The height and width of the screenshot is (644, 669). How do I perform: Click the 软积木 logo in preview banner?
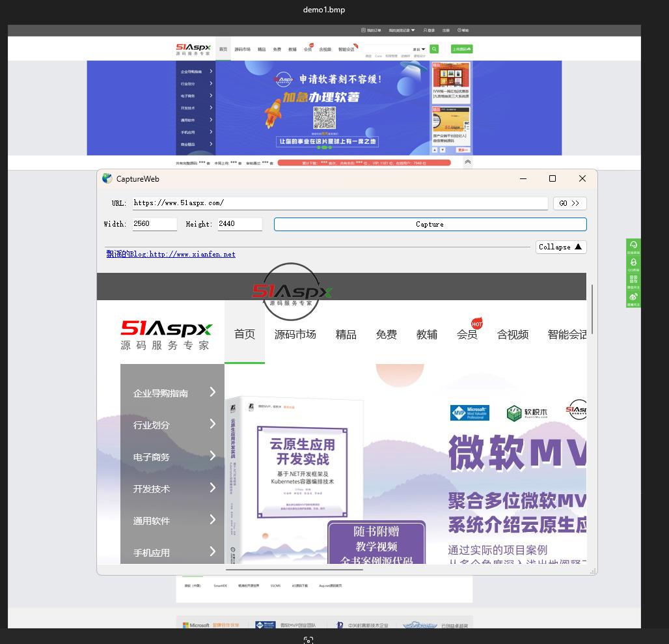(527, 413)
